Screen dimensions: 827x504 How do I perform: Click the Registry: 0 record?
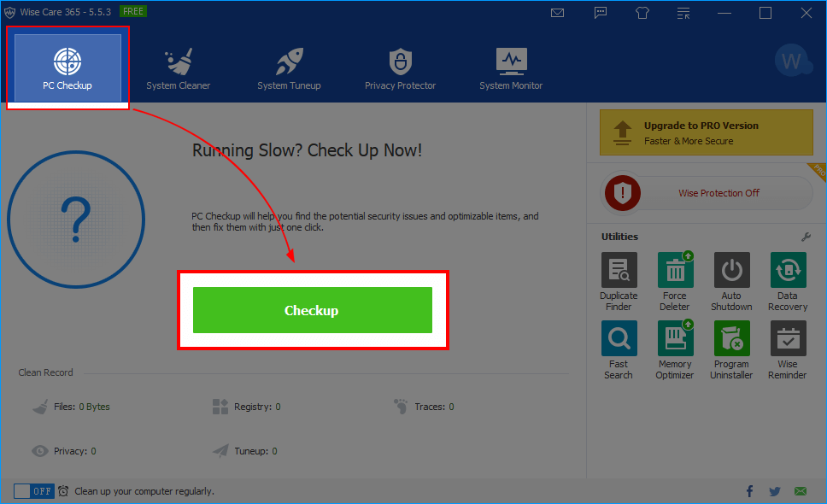tap(247, 407)
